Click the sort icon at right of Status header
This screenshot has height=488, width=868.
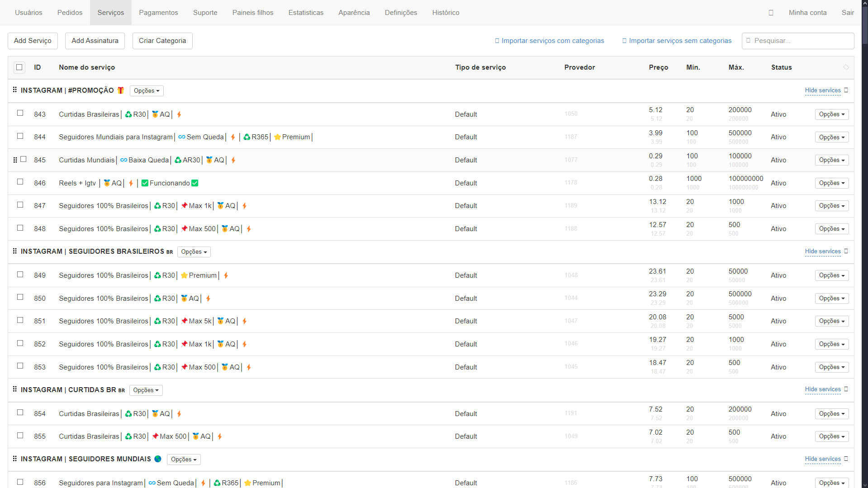click(846, 67)
